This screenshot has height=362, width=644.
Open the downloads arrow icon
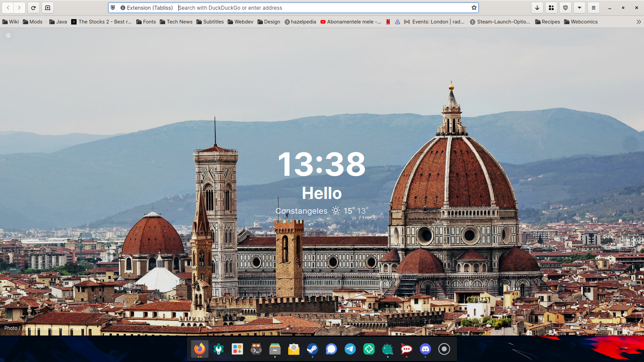(537, 8)
